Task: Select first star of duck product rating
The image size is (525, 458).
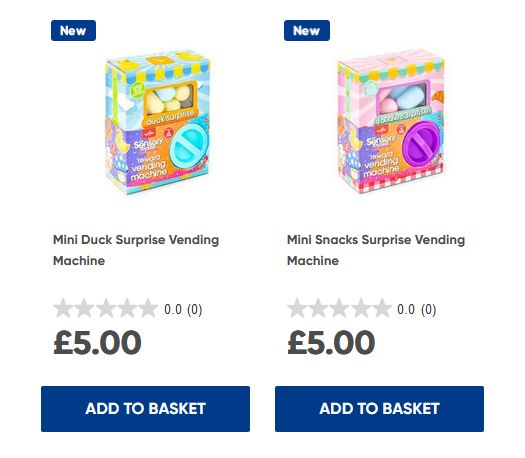Action: 63,308
